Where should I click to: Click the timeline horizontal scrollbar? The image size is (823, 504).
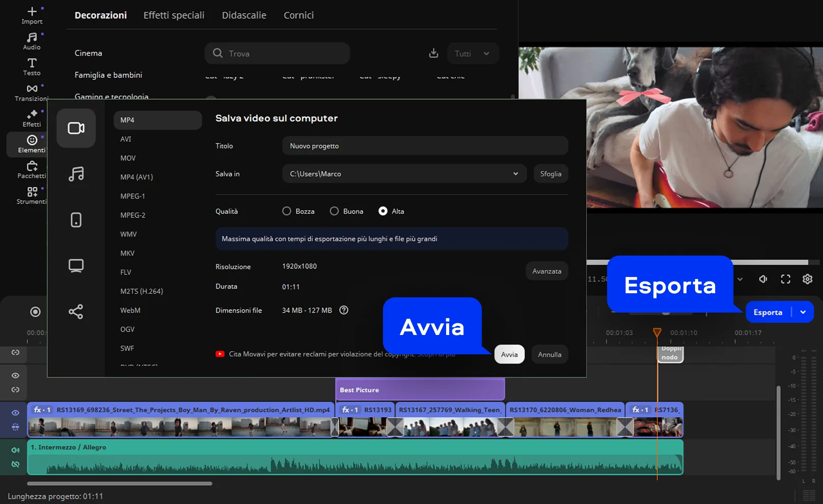tap(120, 484)
